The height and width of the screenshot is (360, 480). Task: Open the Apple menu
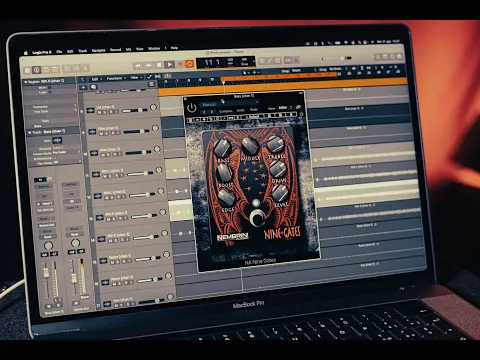pos(26,53)
